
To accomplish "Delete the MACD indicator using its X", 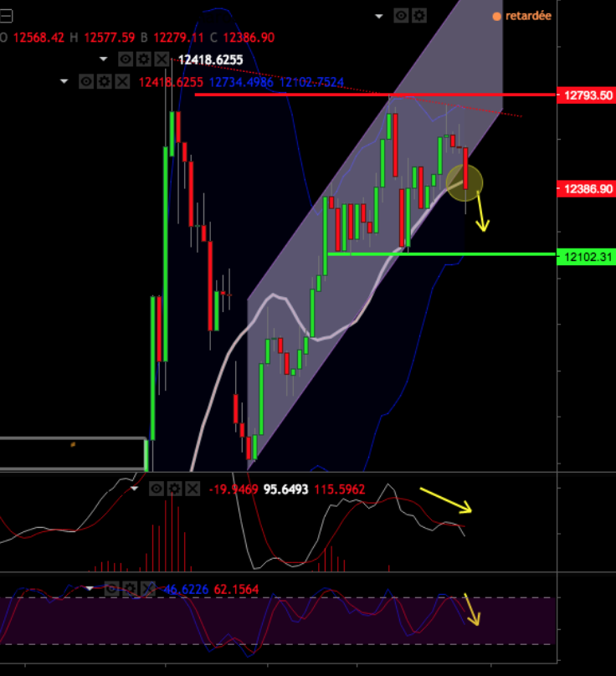I will pyautogui.click(x=191, y=488).
